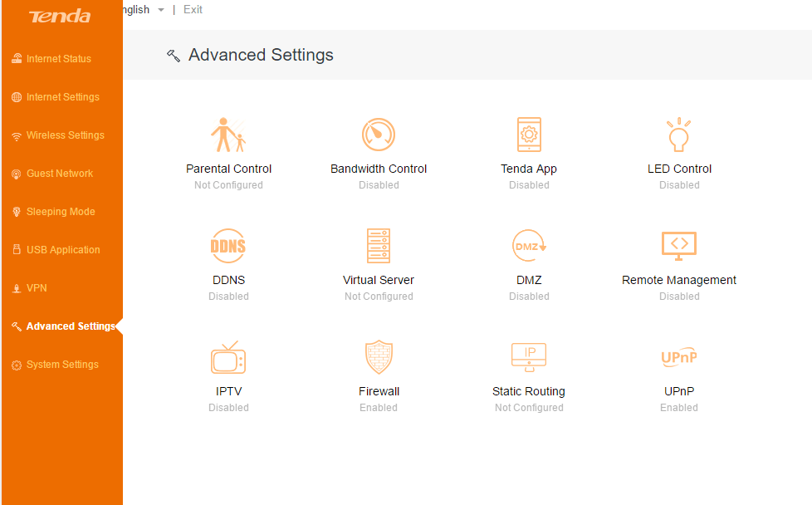Open the IPTV television icon

(x=228, y=357)
